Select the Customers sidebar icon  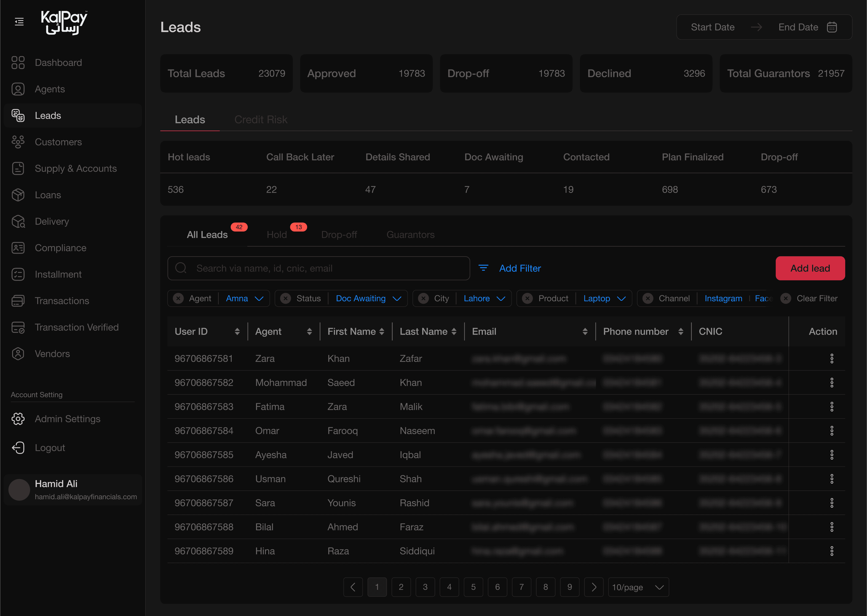pos(17,142)
